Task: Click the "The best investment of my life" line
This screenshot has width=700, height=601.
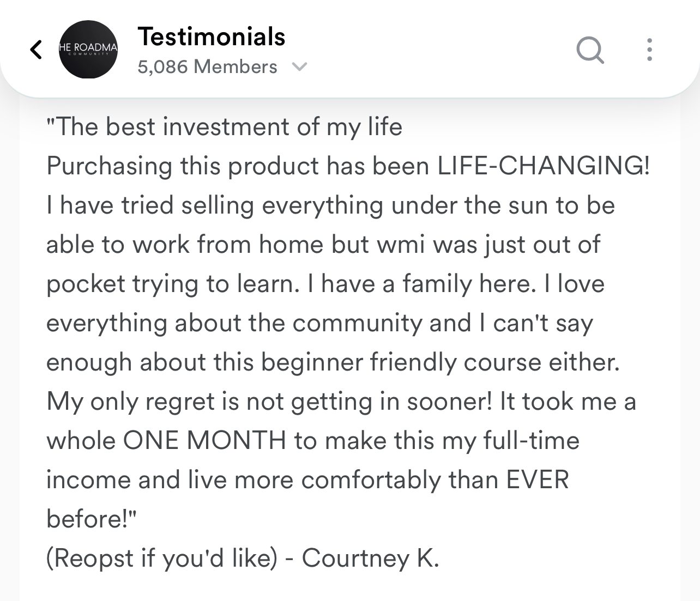Action: coord(225,127)
